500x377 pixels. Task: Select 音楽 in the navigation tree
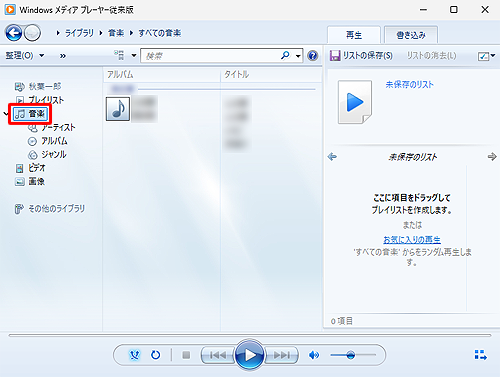click(x=30, y=114)
